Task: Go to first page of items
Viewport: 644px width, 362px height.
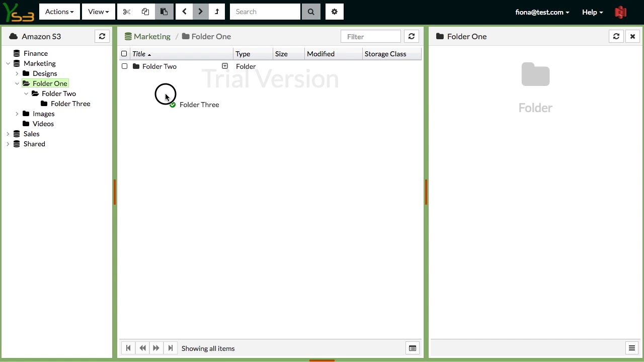Action: click(128, 348)
